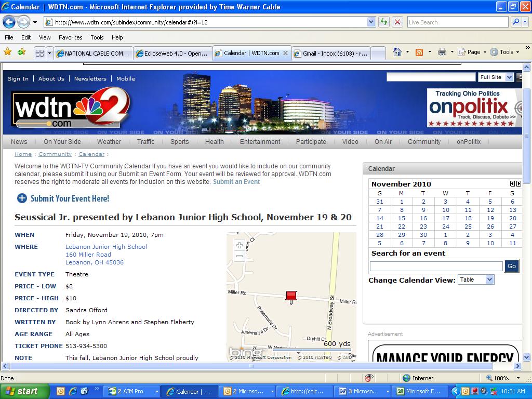This screenshot has height=399, width=532.
Task: Open the Tools menu in menu bar
Action: click(x=97, y=37)
